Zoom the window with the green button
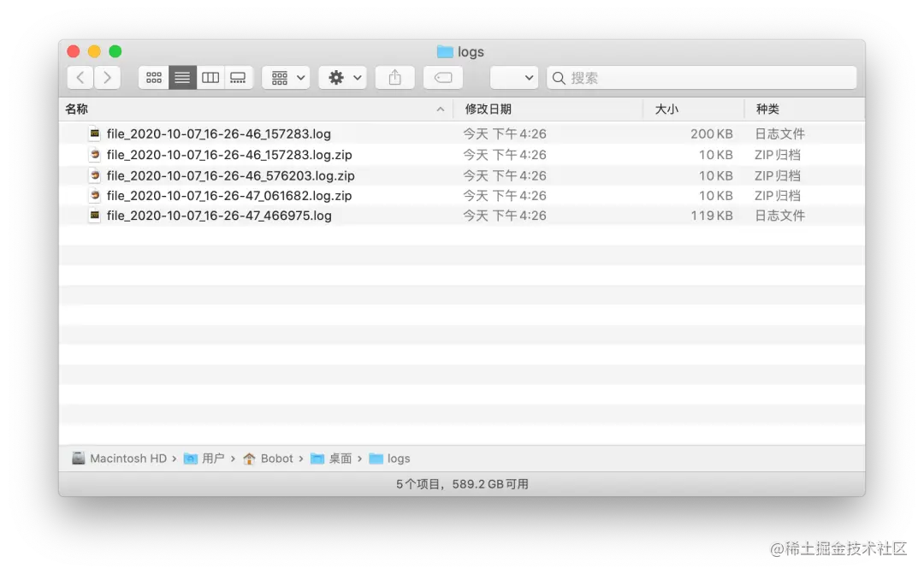 pos(115,51)
